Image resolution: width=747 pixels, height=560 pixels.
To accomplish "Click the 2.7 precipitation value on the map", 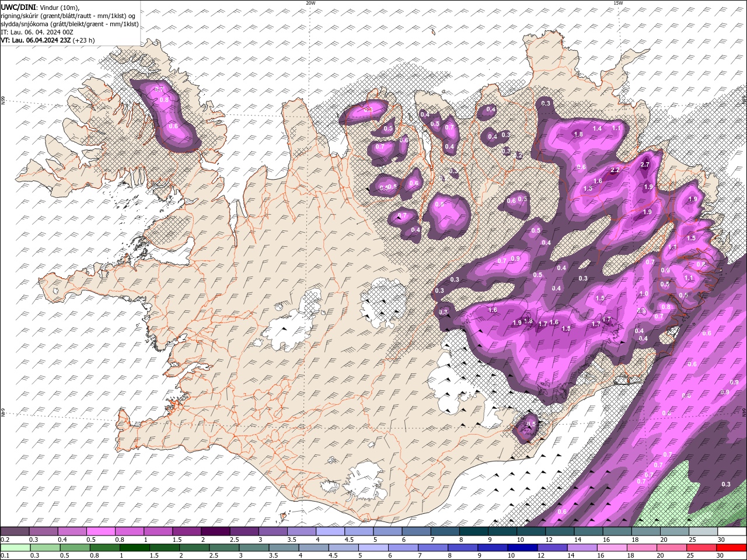I will point(645,165).
